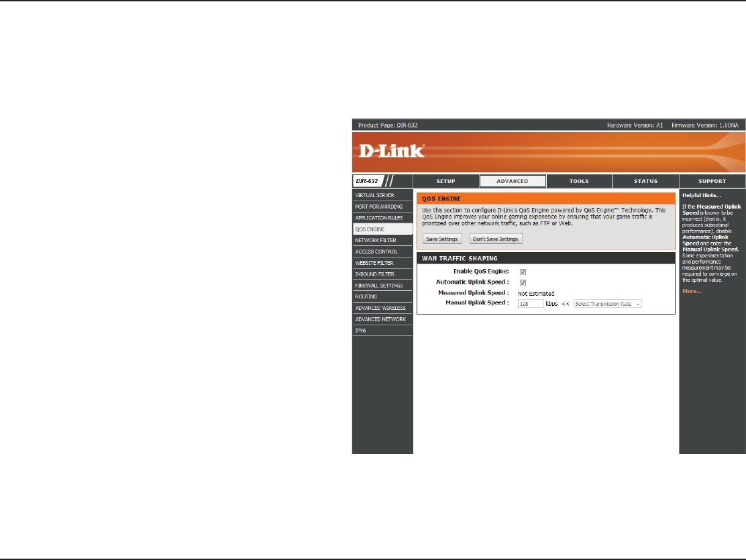This screenshot has width=746, height=560.
Task: Click the D-Link logo
Action: point(391,152)
